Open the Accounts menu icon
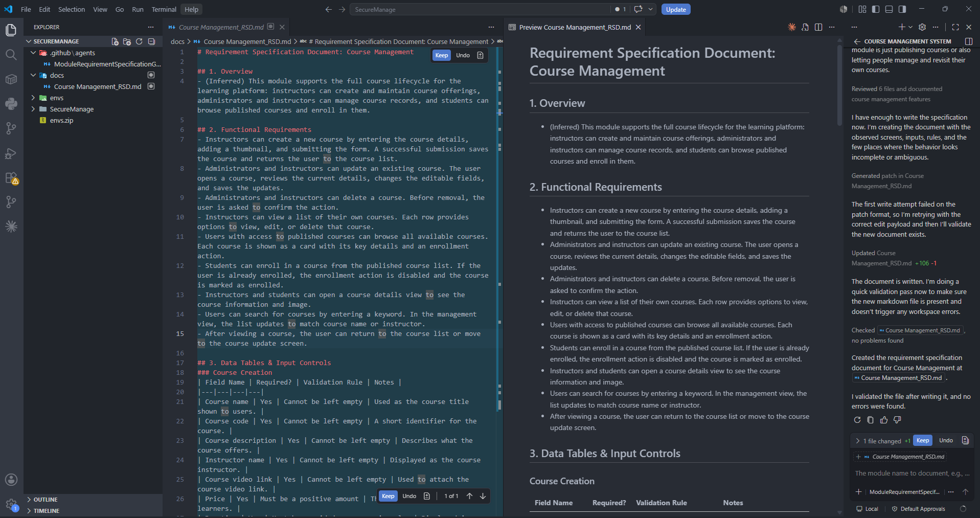 point(11,480)
